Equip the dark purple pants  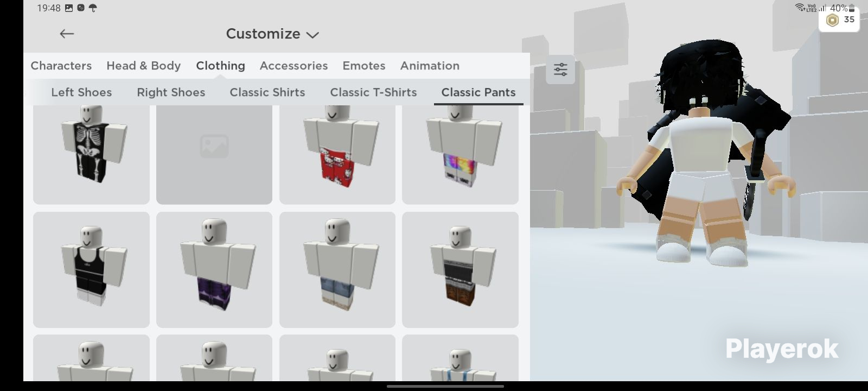[x=214, y=270]
